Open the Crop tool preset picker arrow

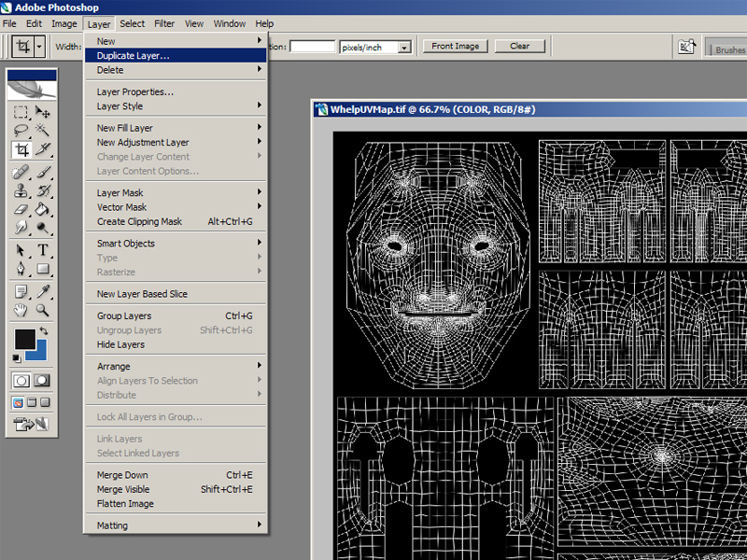tap(39, 46)
